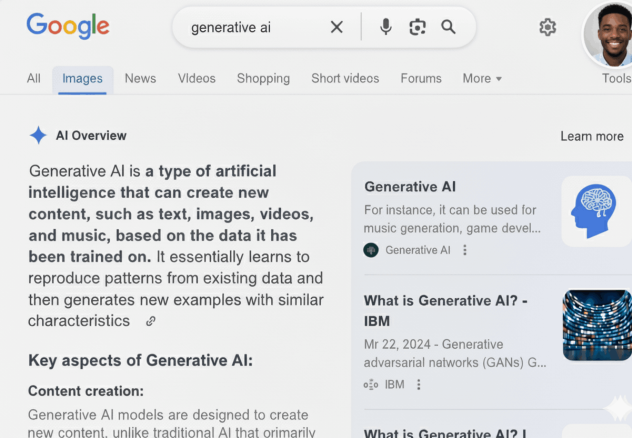Click the blue brain head thumbnail

point(597,211)
